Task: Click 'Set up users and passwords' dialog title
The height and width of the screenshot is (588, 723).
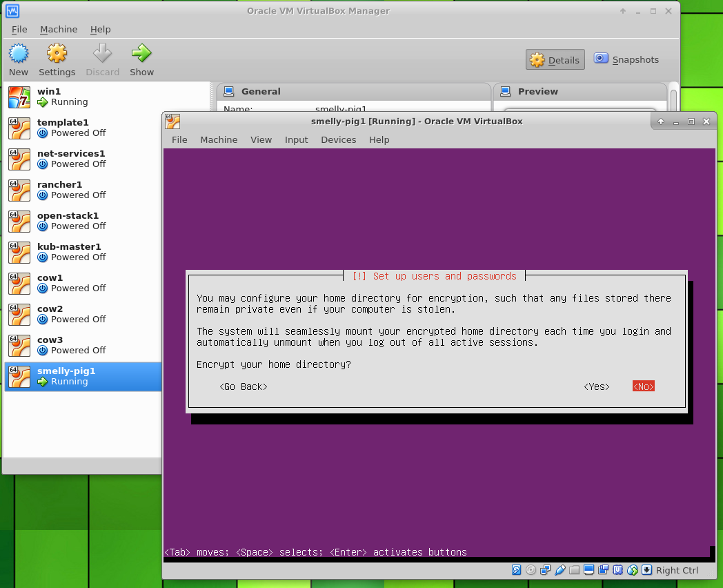Action: (x=435, y=276)
